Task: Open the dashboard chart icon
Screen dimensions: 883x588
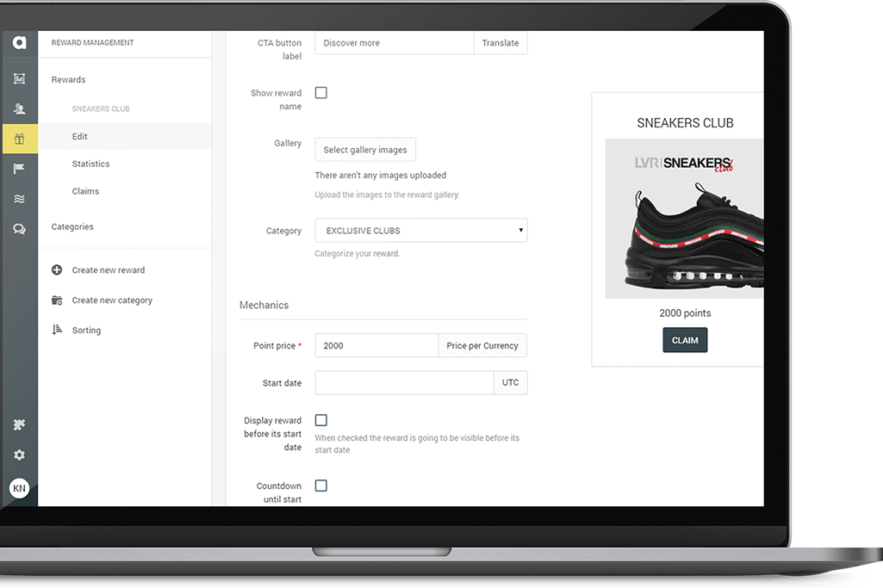Action: click(19, 79)
